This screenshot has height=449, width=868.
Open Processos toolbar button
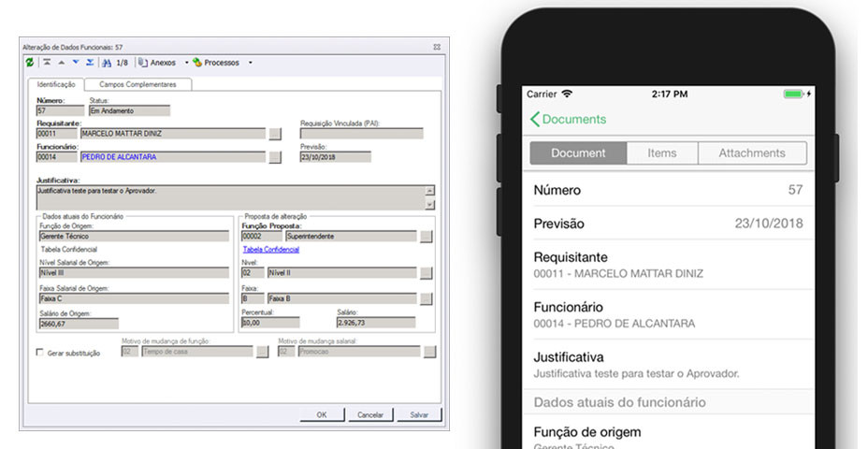(x=216, y=63)
